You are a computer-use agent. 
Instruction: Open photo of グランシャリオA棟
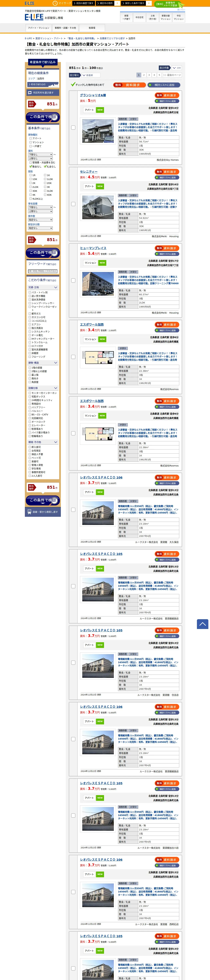(98, 131)
